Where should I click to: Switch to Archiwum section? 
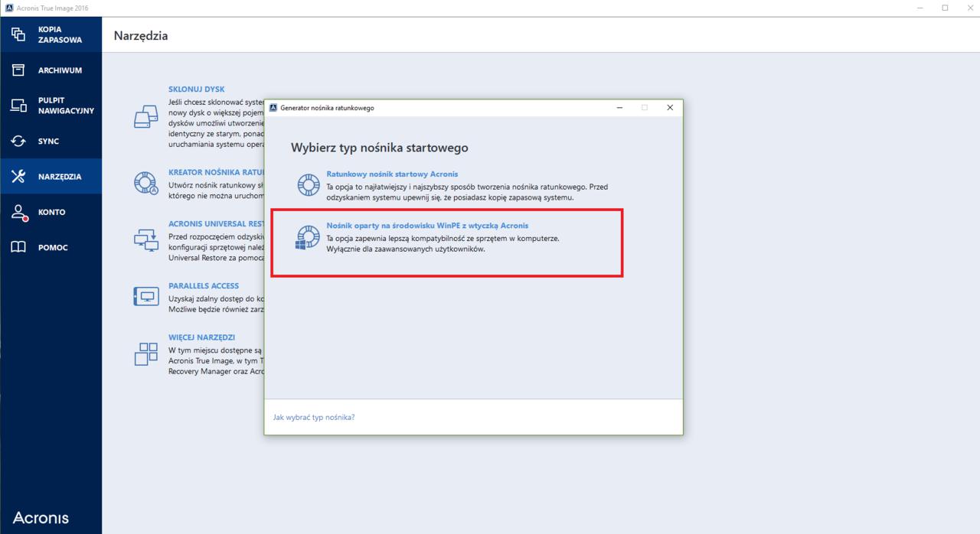coord(60,70)
